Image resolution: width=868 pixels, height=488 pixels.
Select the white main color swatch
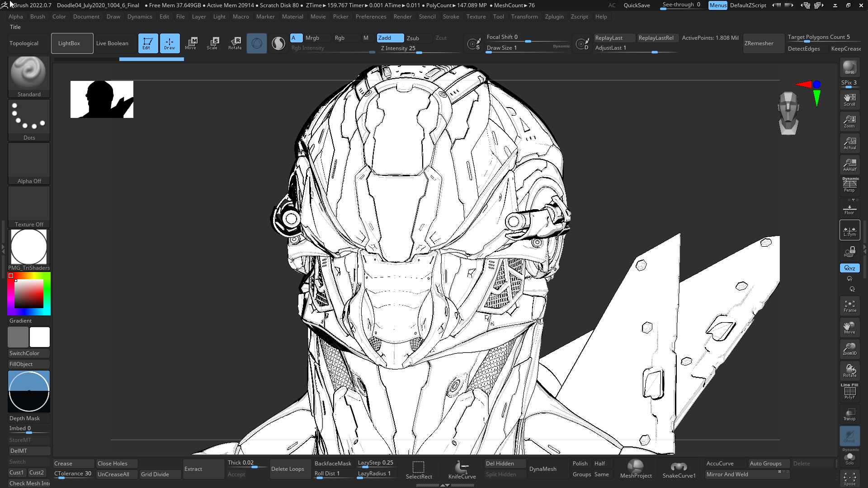click(x=40, y=337)
